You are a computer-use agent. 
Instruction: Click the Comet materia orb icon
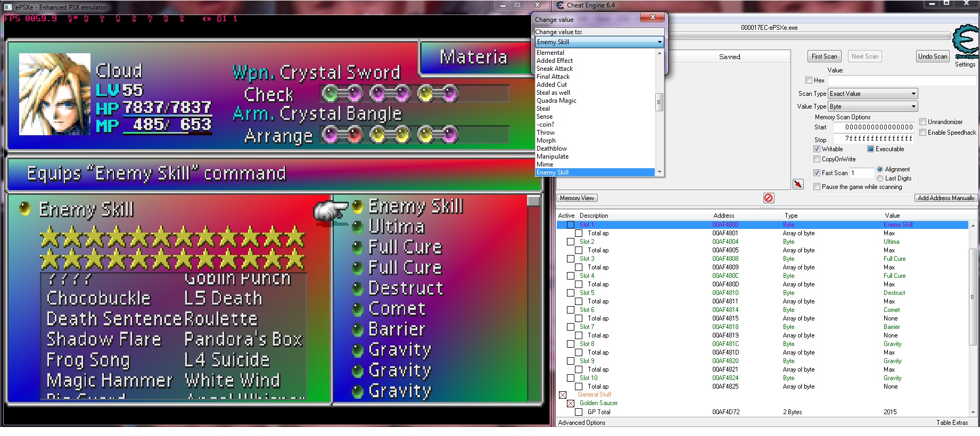pyautogui.click(x=358, y=310)
